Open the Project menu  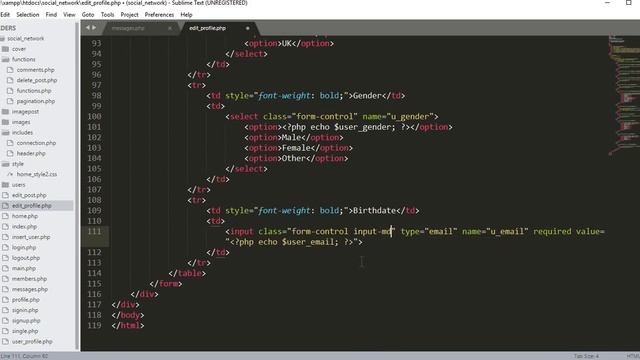pyautogui.click(x=129, y=15)
